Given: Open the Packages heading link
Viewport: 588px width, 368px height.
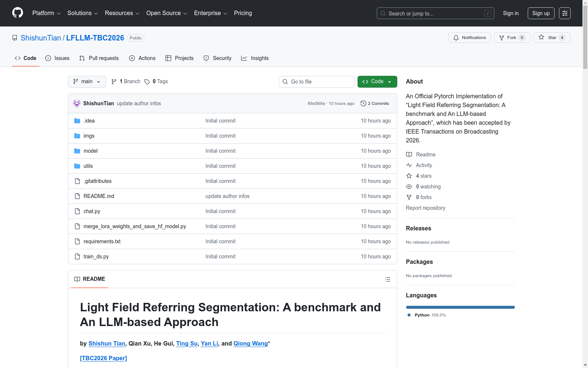Looking at the screenshot, I should pyautogui.click(x=419, y=262).
